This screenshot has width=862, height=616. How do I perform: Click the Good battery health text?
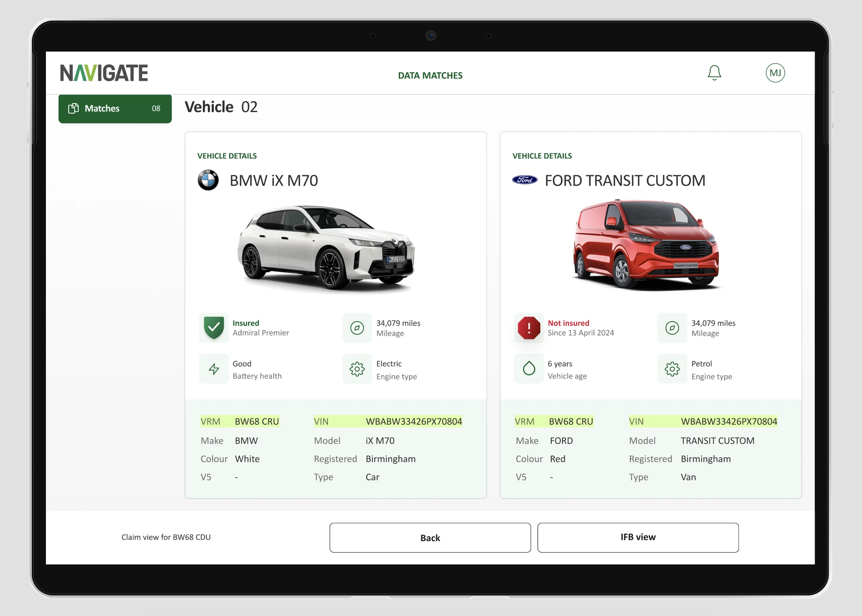[242, 364]
